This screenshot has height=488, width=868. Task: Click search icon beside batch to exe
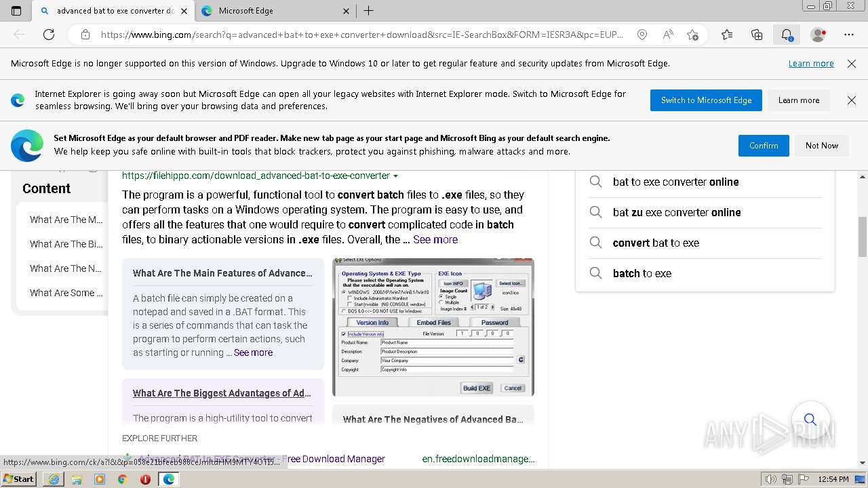595,273
